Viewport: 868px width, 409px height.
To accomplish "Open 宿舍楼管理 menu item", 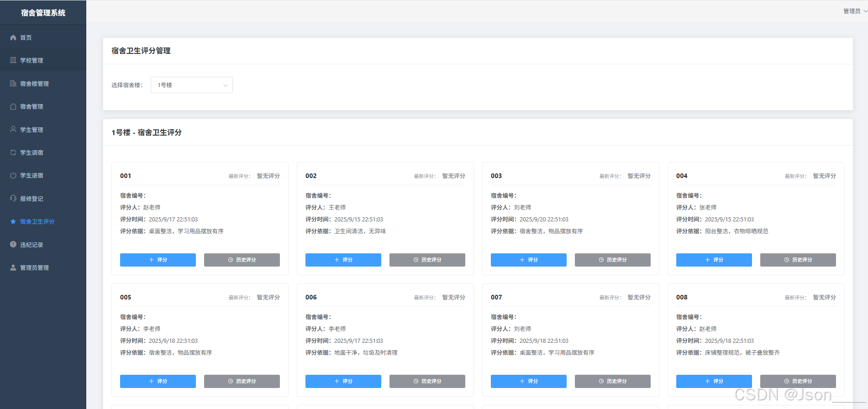I will point(43,84).
